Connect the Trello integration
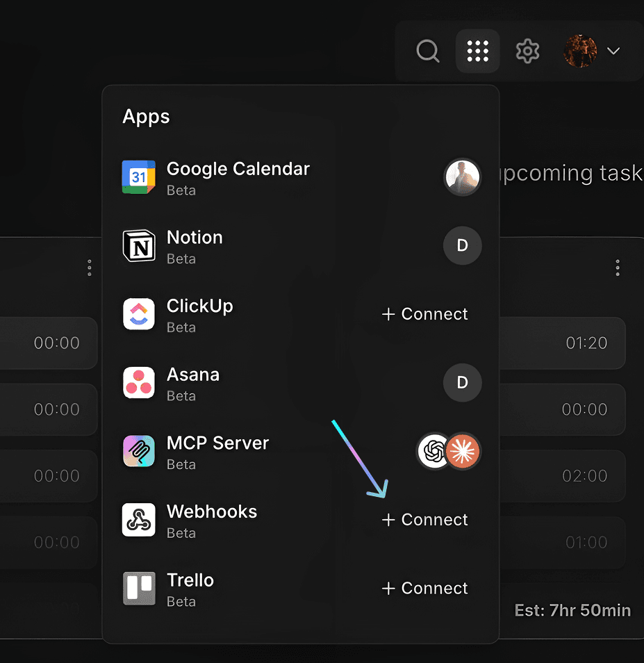 click(424, 588)
